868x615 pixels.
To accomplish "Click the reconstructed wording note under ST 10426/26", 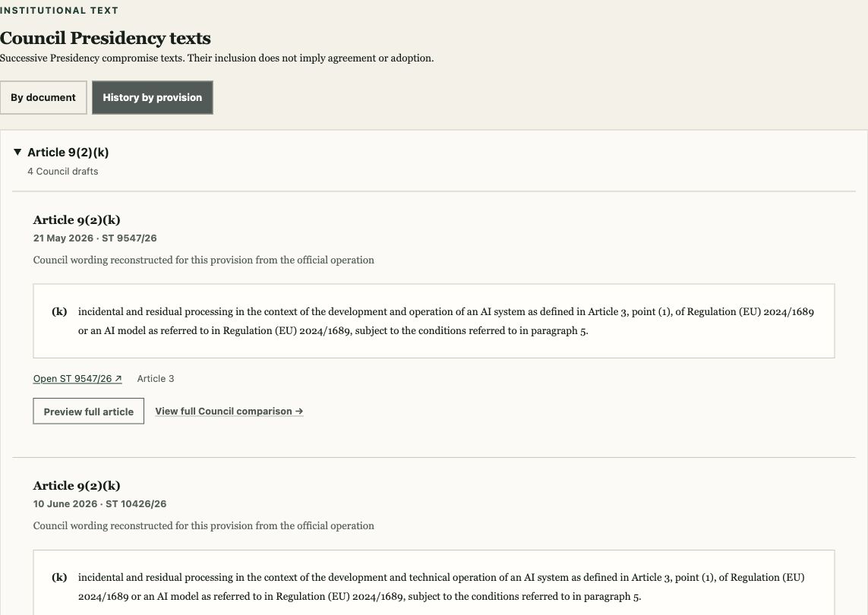I will [x=204, y=526].
